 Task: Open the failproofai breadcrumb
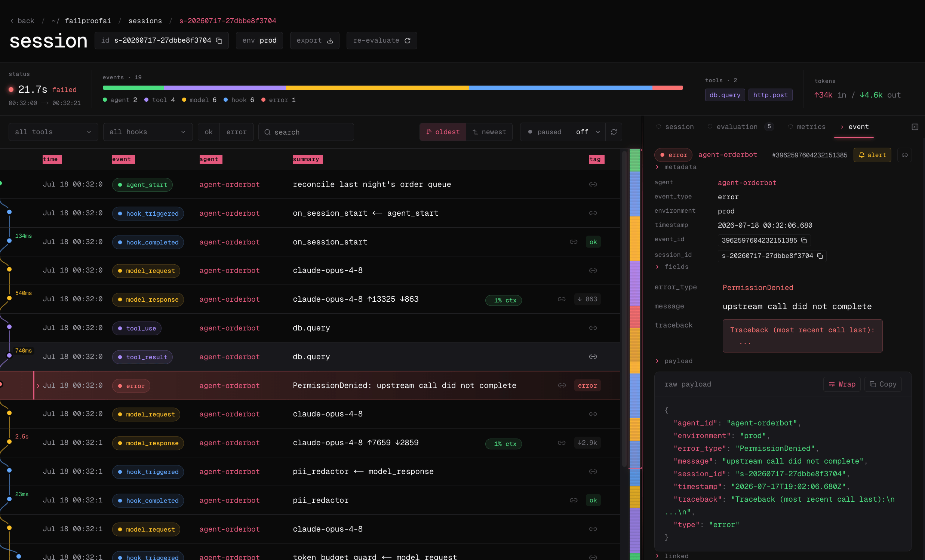(88, 21)
